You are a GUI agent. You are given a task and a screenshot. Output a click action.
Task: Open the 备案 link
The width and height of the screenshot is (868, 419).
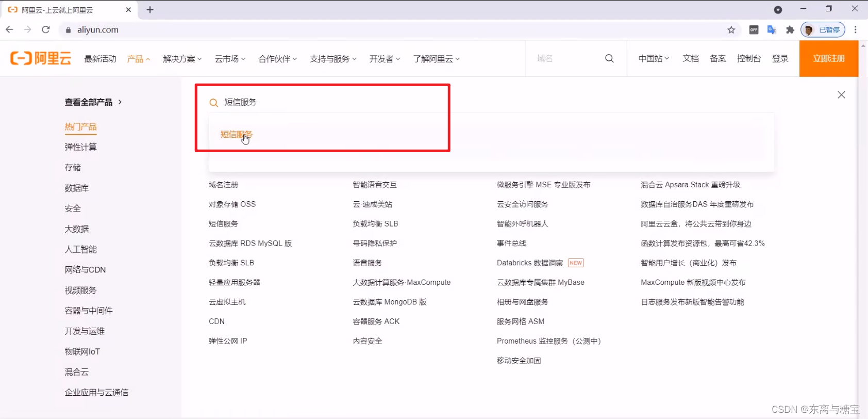tap(717, 58)
